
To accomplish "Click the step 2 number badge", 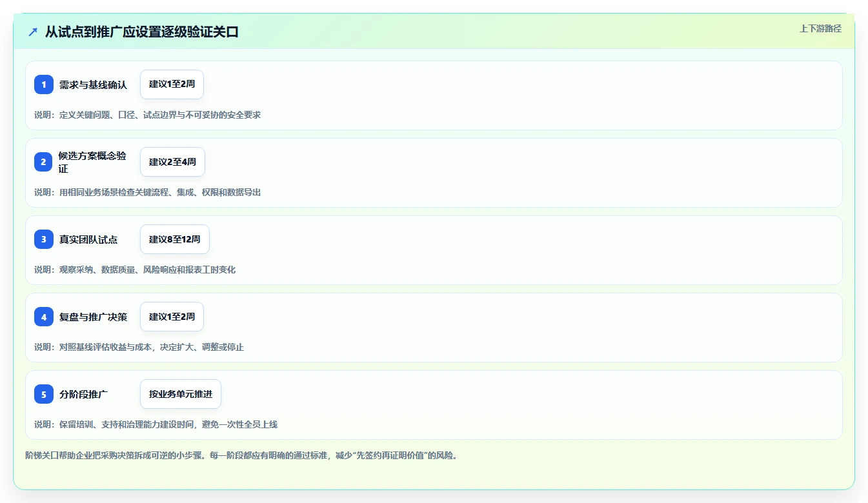I will click(44, 162).
